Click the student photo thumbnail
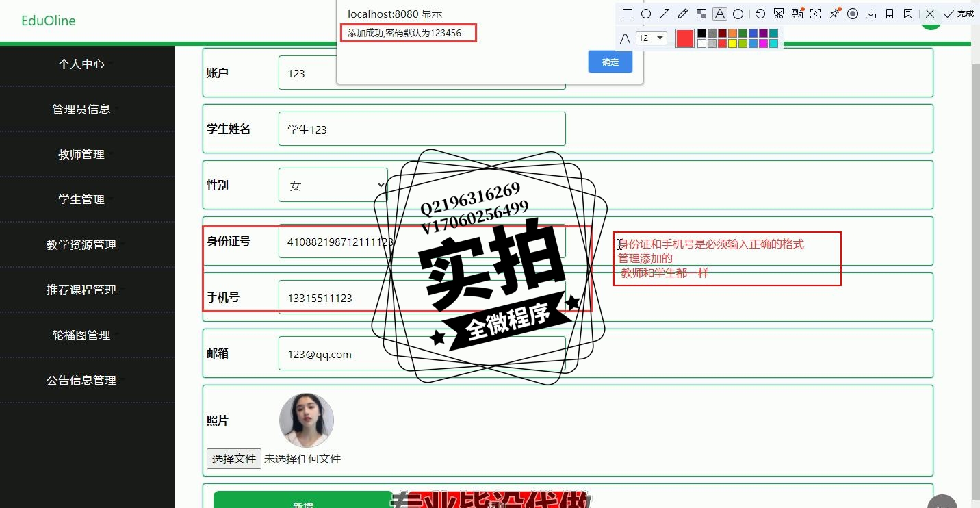The image size is (980, 508). tap(307, 420)
